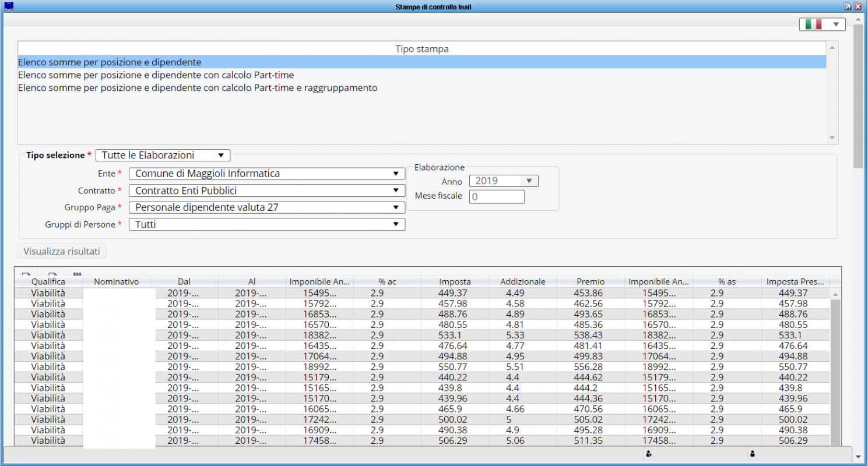Click the columns icon above the results table
Viewport: 868px width, 466px height.
coord(77,273)
